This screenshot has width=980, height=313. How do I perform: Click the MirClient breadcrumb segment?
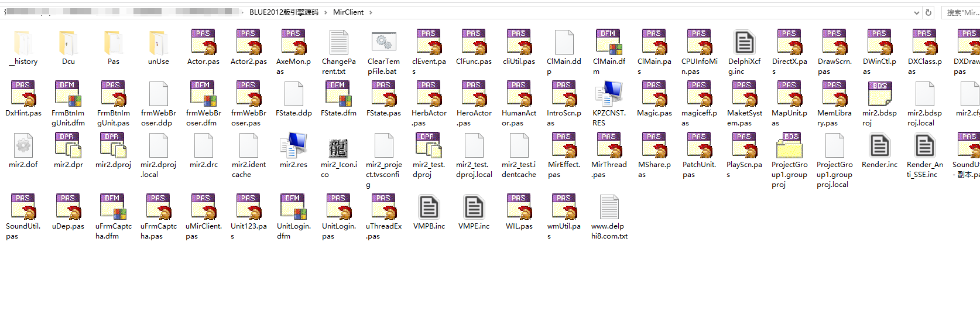(x=348, y=12)
